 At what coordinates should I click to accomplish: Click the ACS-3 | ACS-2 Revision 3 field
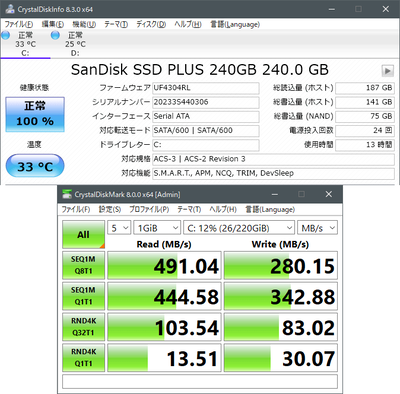click(x=273, y=159)
